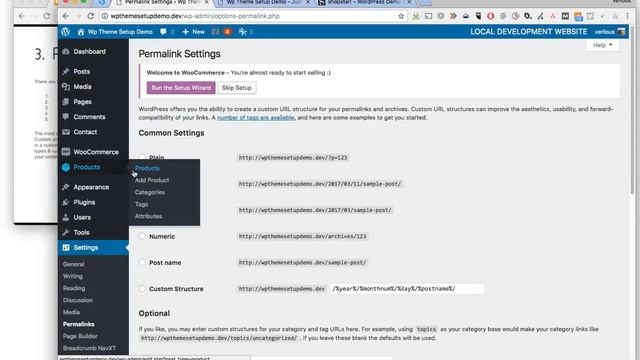640x360 pixels.
Task: Click 'http://wpthemesetupdemo.dev/archives/123' example URL
Action: [302, 236]
